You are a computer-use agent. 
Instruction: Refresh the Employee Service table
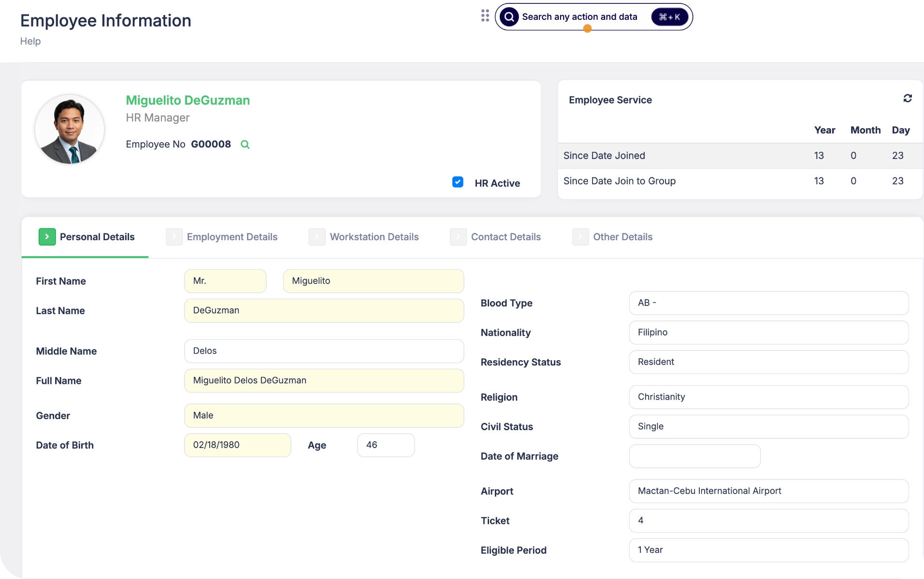pos(908,98)
